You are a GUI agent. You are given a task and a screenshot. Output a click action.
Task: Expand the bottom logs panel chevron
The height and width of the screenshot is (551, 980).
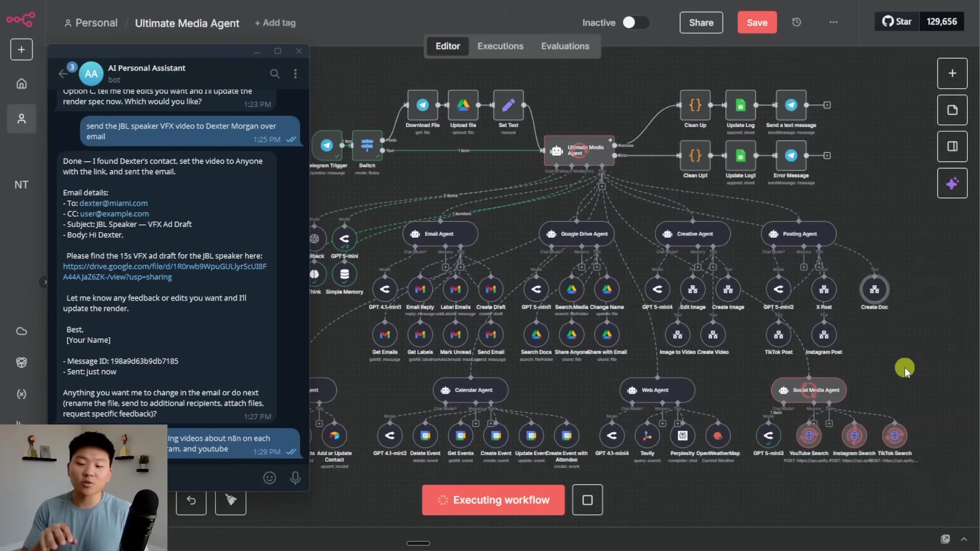coord(964,539)
